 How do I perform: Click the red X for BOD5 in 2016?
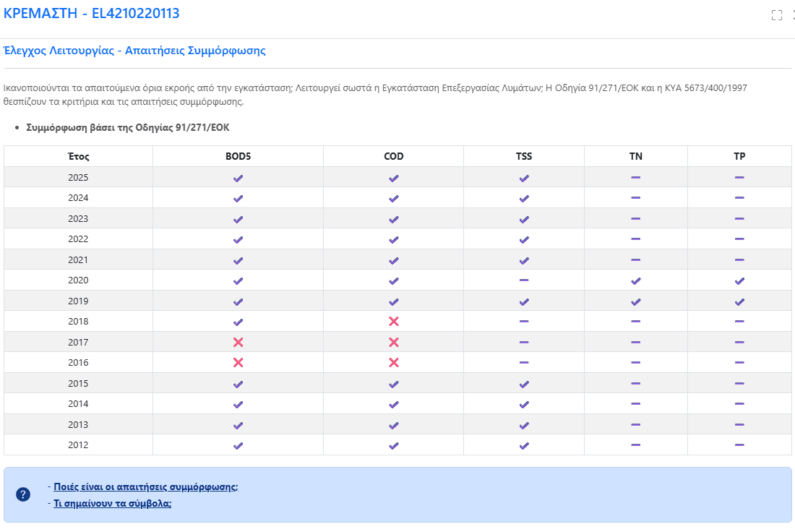[238, 363]
